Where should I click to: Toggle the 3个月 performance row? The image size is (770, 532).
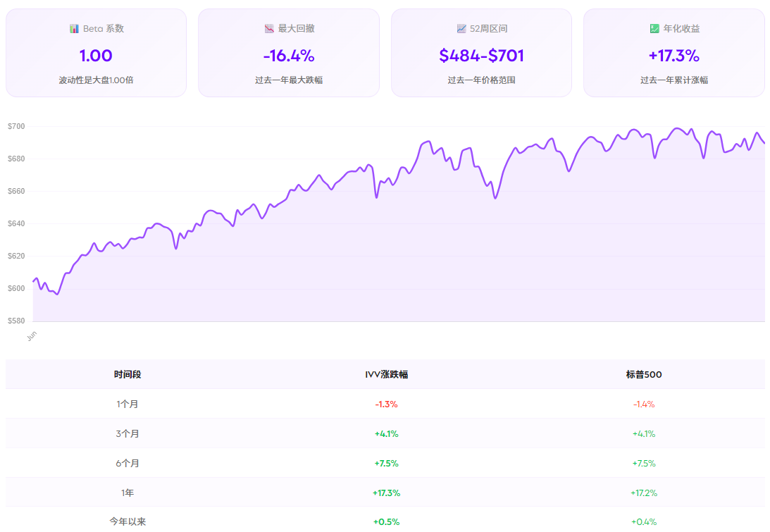[385, 433]
